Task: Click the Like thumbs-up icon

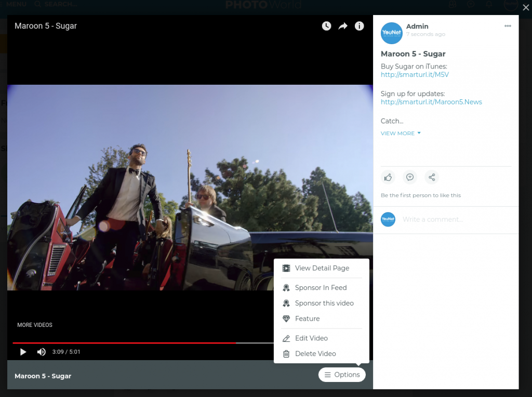Action: (x=388, y=177)
